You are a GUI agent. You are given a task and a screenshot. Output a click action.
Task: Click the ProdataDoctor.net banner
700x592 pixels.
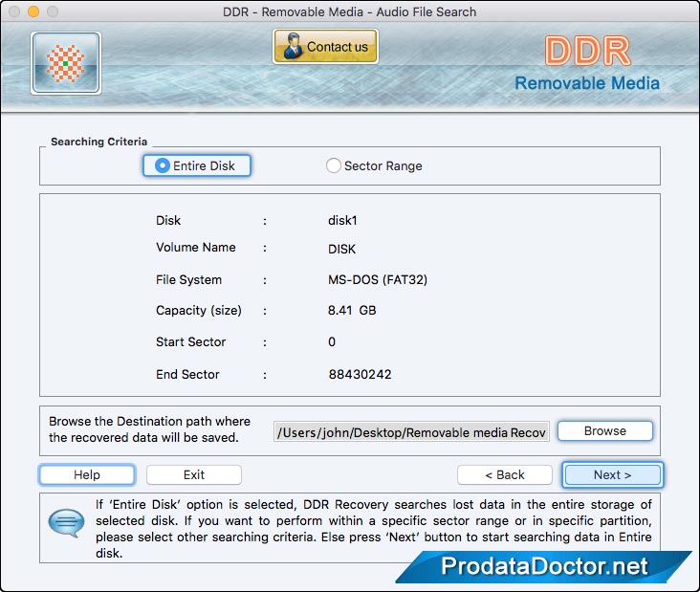[x=544, y=566]
